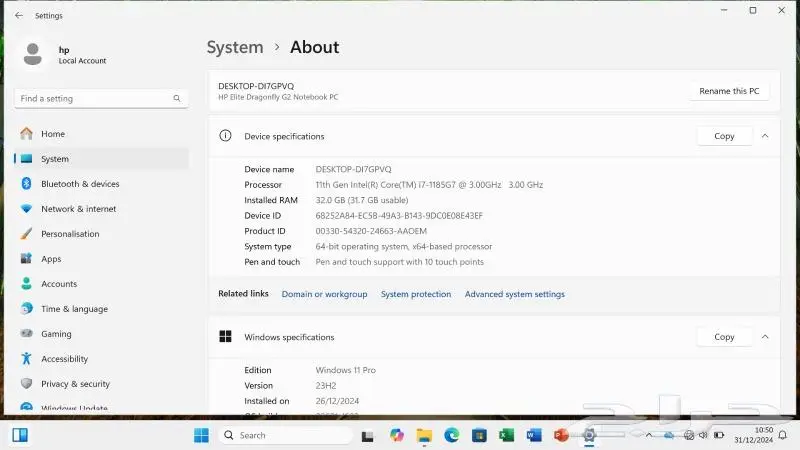This screenshot has width=800, height=450.
Task: Click the battery tray icon
Action: [x=719, y=435]
